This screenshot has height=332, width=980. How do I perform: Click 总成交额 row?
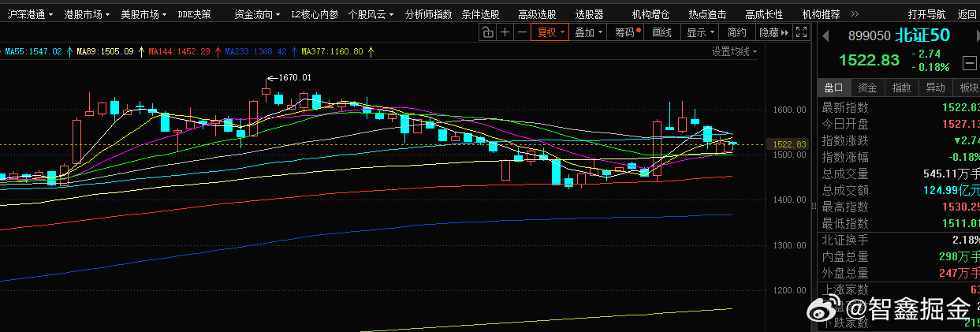click(x=899, y=190)
